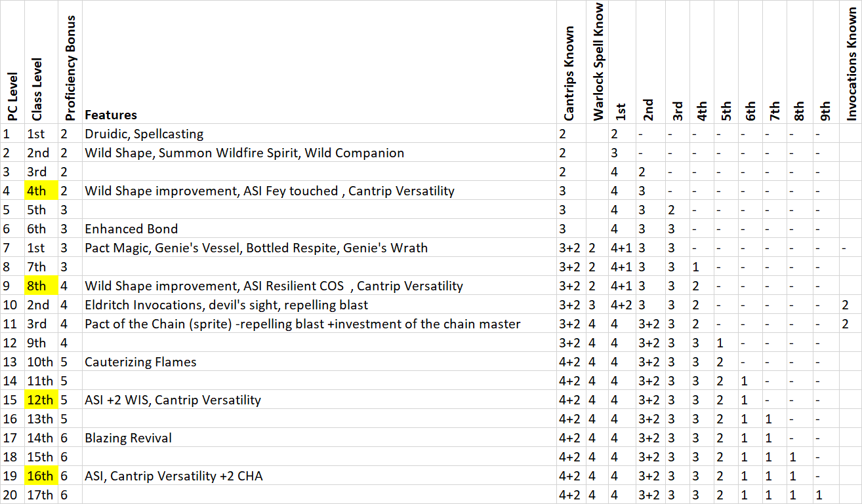Select the Druidic, Spellcasting cell
This screenshot has width=862, height=504.
tap(144, 134)
